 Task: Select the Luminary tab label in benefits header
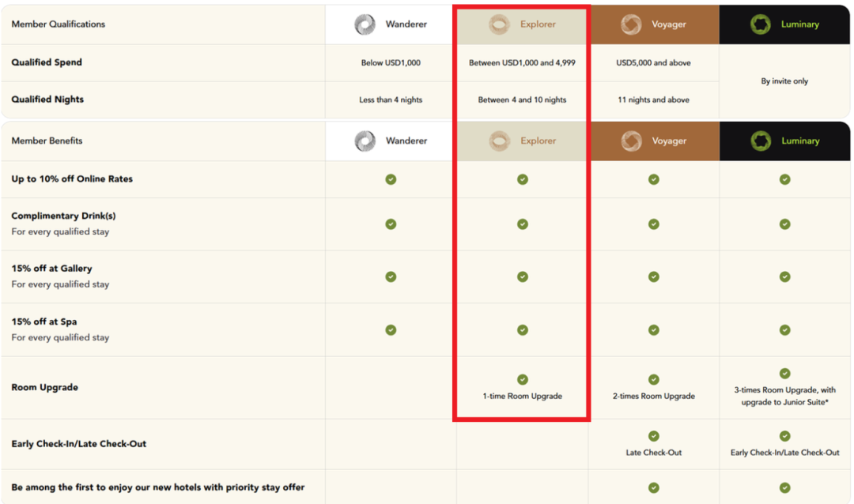[800, 141]
